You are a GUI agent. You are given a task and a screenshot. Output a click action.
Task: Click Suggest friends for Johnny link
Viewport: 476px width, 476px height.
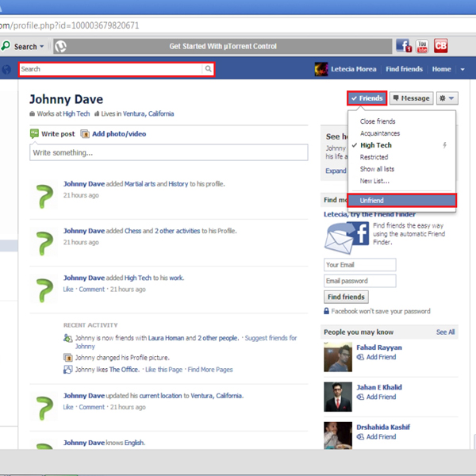tap(271, 338)
